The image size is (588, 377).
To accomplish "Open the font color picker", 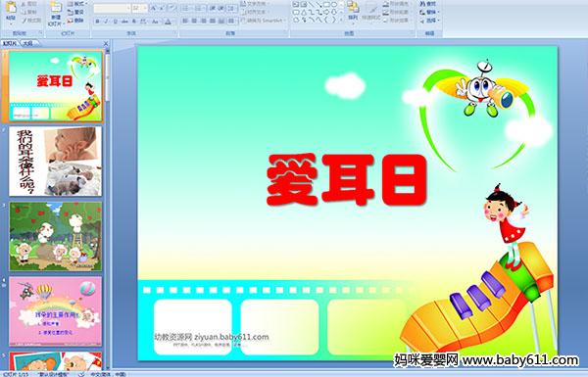I will tap(168, 22).
